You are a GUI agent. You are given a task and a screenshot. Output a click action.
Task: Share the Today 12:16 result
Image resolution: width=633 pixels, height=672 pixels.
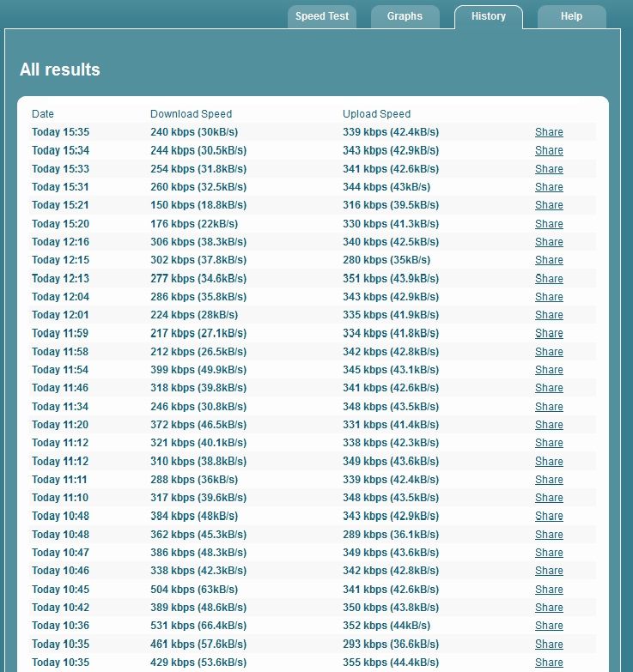click(549, 242)
